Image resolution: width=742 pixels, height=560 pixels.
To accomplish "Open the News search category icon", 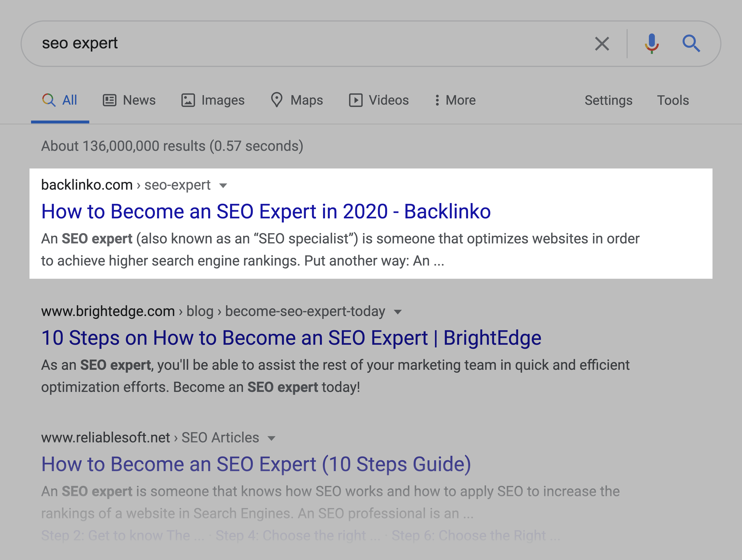I will click(110, 100).
